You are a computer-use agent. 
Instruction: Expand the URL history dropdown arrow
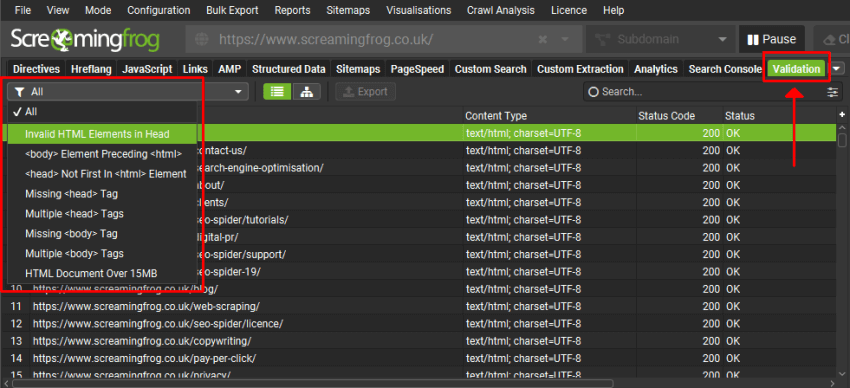(564, 40)
